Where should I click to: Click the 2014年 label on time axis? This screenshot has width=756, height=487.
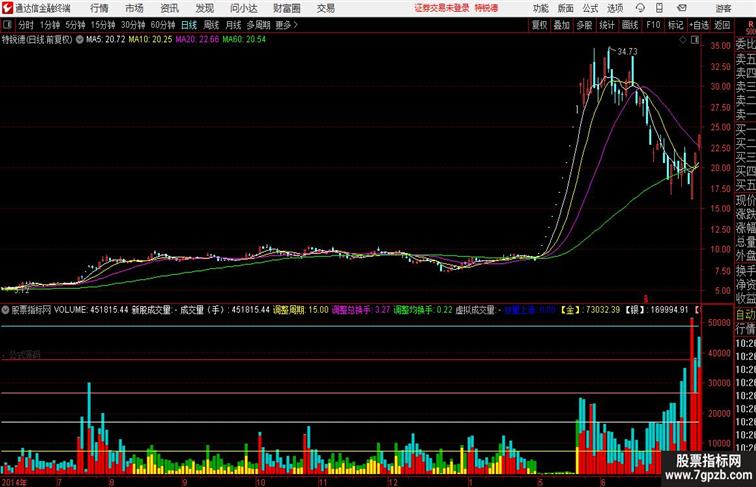[x=14, y=482]
